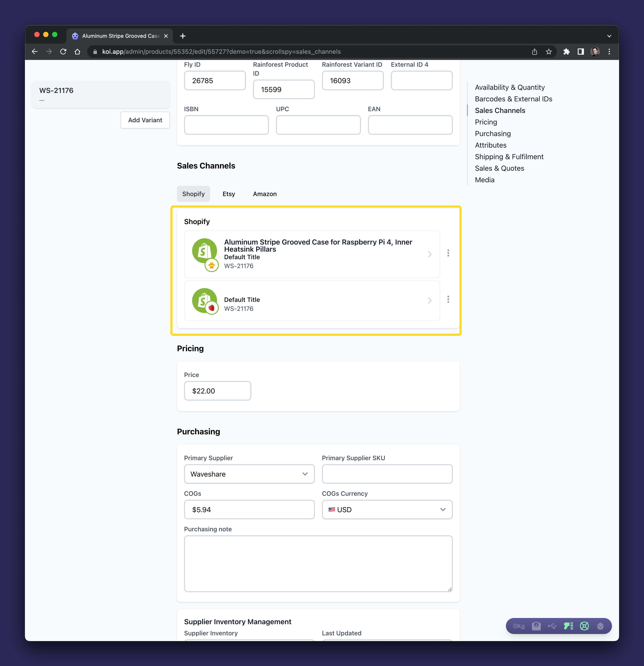Go to Availability & Quantity section link
Image resolution: width=644 pixels, height=666 pixels.
[x=509, y=87]
